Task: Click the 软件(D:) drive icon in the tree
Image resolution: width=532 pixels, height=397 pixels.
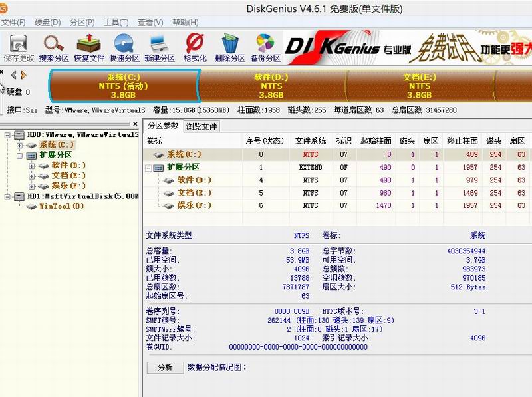Action: pos(43,166)
